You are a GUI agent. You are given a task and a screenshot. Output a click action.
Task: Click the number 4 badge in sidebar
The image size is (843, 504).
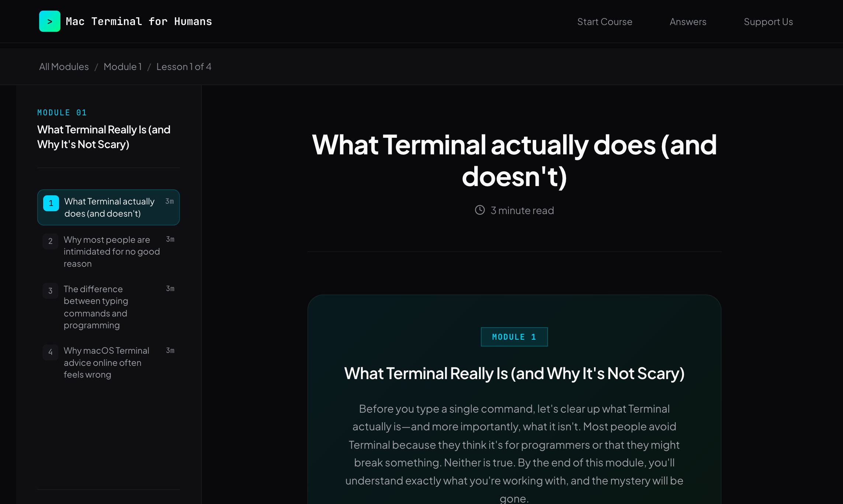pyautogui.click(x=51, y=352)
